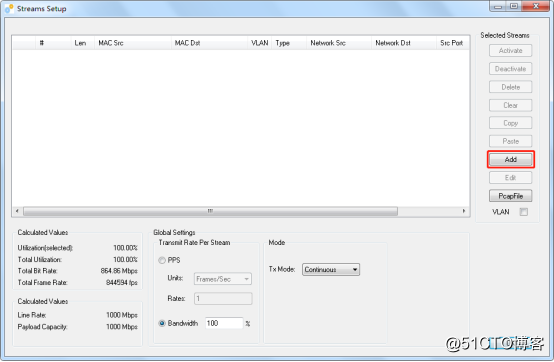Click the horizontal scrollbar thumb
554x362 pixels.
click(210, 211)
